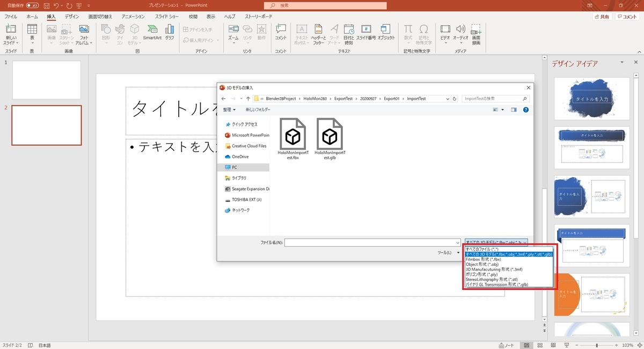Click Back arrow in file dialog

223,99
